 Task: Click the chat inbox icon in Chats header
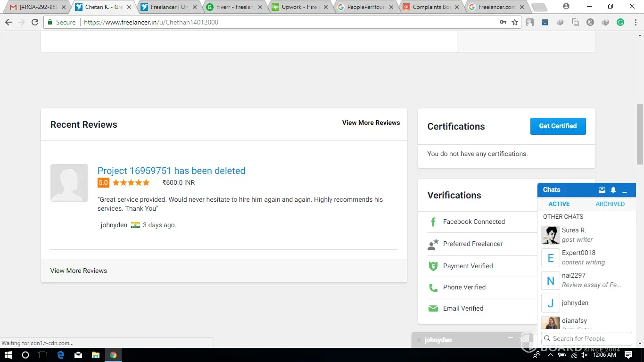pos(602,190)
